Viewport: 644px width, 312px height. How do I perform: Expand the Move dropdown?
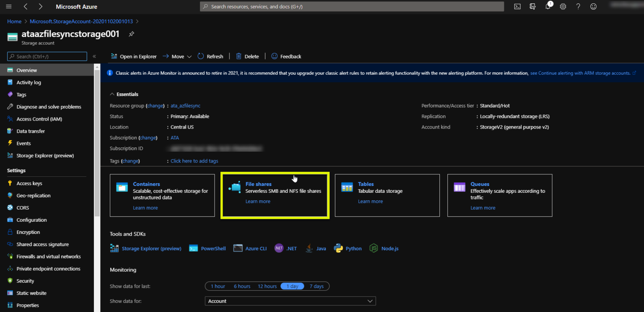coord(189,56)
